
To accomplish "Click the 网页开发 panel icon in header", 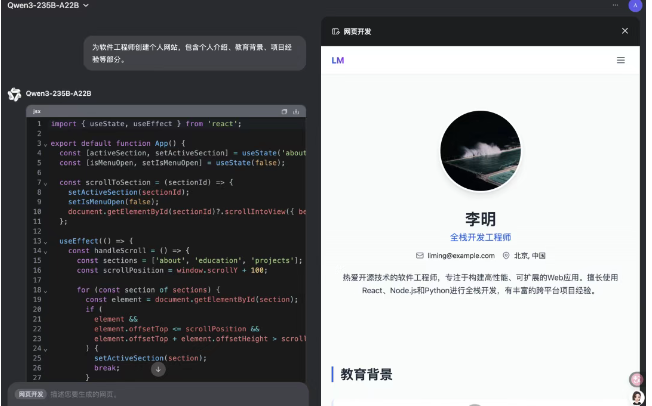I will click(336, 32).
